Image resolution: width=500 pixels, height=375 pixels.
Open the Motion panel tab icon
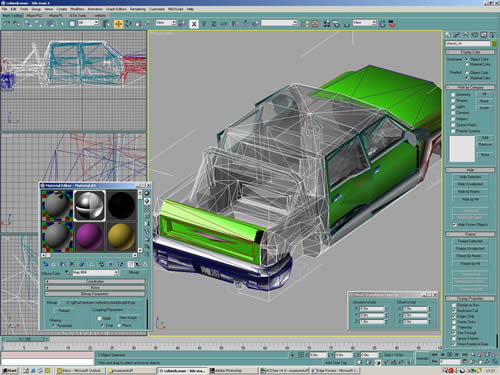point(475,35)
